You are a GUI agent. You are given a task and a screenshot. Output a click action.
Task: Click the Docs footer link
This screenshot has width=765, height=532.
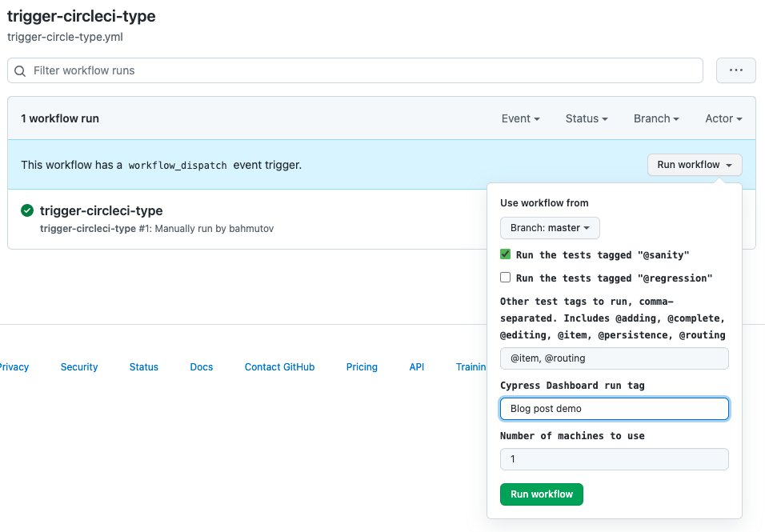(201, 366)
